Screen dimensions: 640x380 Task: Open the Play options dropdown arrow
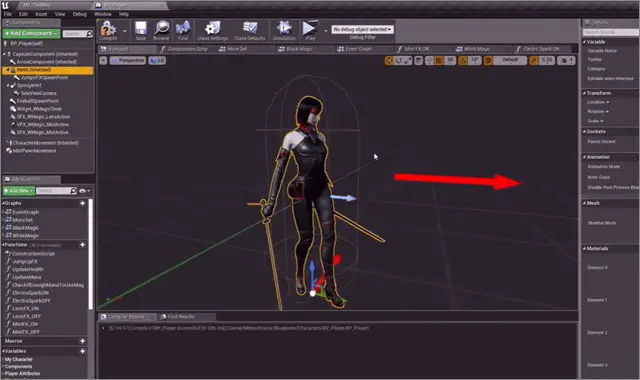point(326,31)
